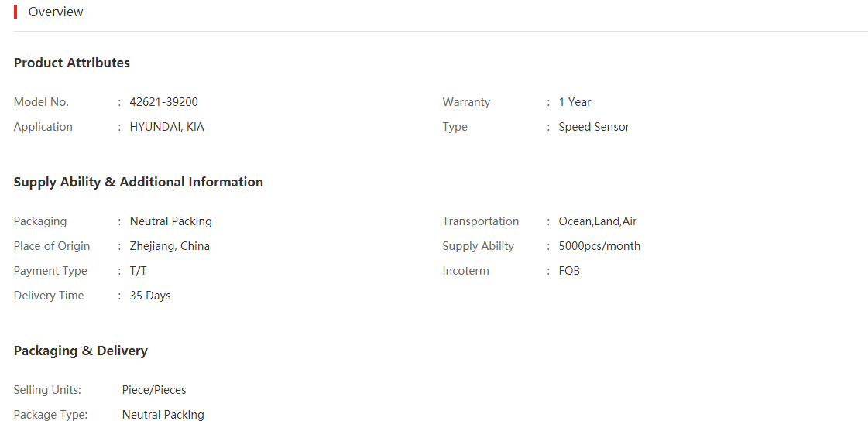This screenshot has height=431, width=868.
Task: Click the FOB incoterm value
Action: [569, 271]
